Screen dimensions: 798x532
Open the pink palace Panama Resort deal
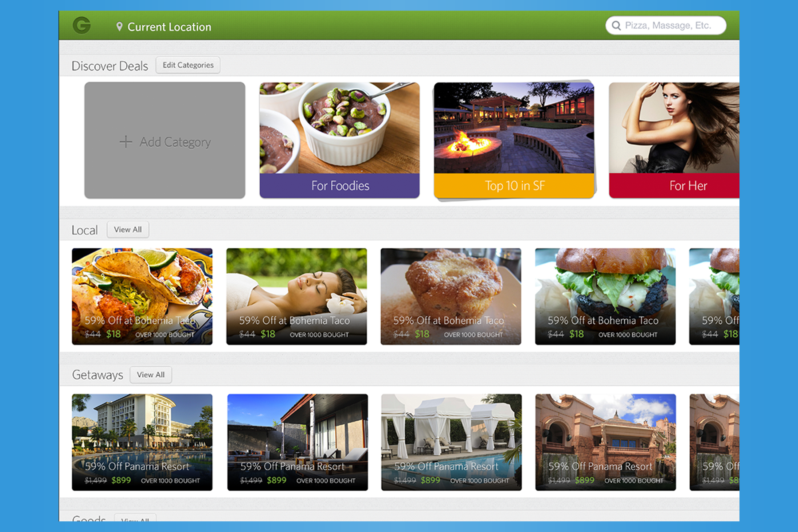[x=606, y=442]
